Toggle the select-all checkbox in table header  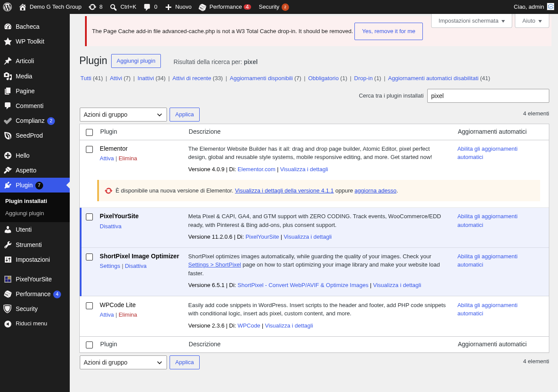point(89,132)
